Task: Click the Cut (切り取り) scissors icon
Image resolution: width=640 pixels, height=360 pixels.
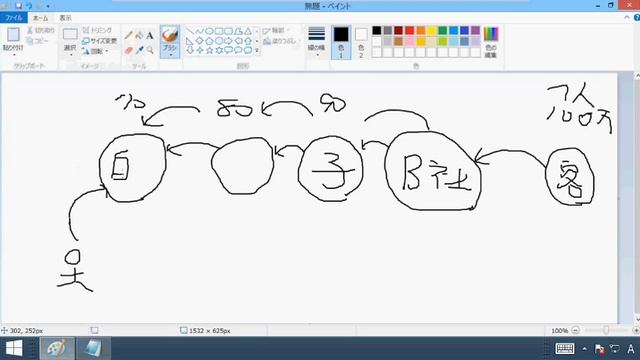Action: (30, 30)
